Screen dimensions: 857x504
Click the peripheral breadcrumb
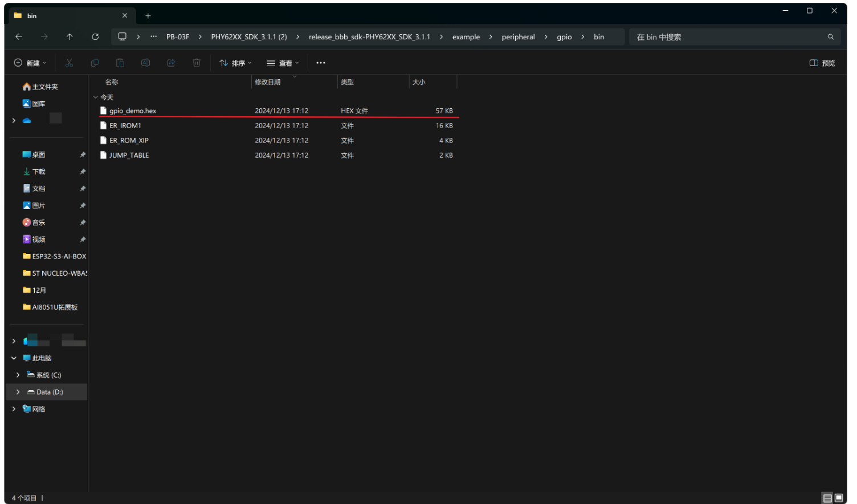[x=518, y=36]
